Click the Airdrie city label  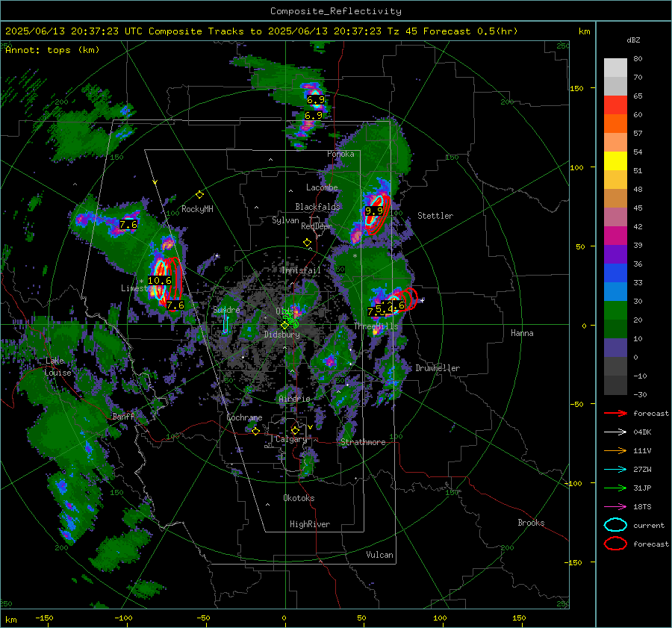(x=294, y=399)
